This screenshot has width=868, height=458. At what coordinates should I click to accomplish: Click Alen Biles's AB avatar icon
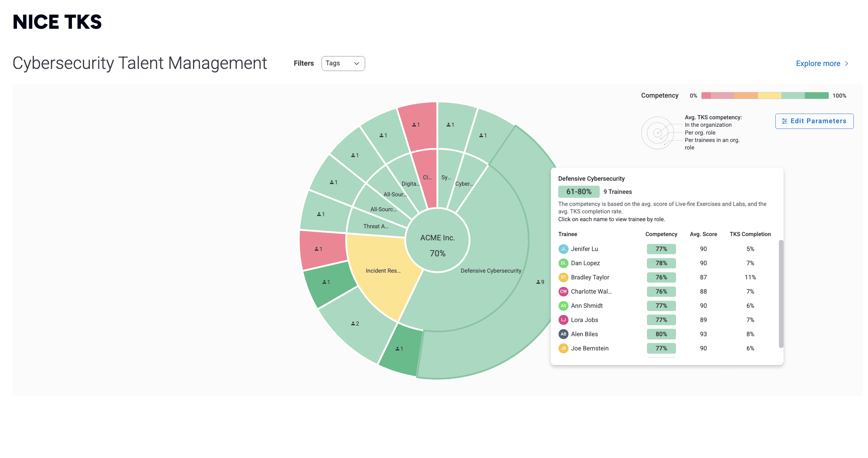pyautogui.click(x=563, y=334)
